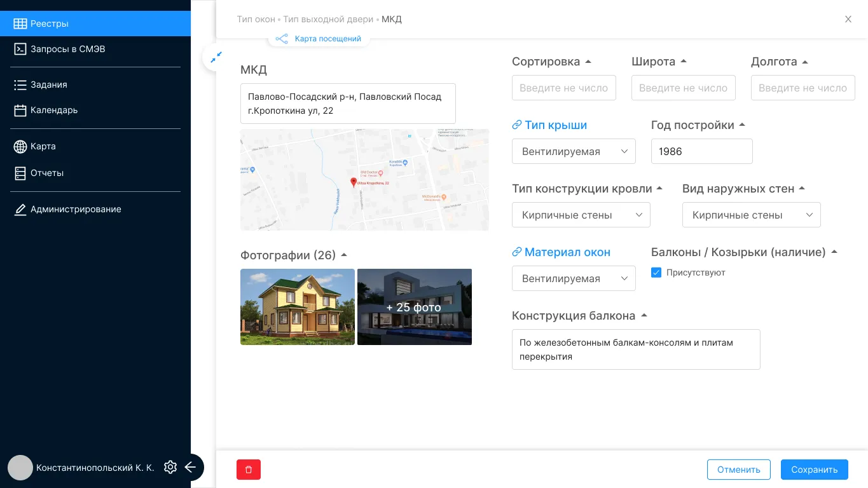Click the pencil icon beside Администрирование
Viewport: 868px width, 488px height.
tap(20, 209)
